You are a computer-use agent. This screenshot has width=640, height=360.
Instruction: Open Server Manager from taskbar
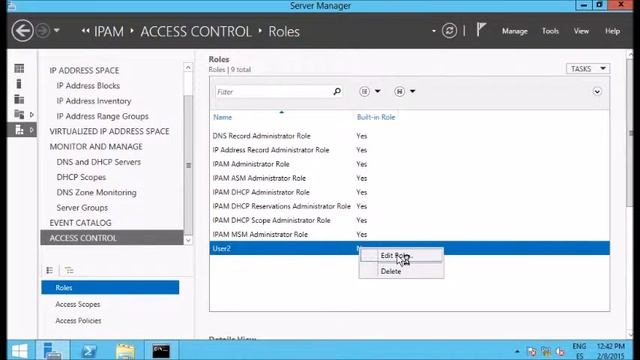tap(52, 351)
